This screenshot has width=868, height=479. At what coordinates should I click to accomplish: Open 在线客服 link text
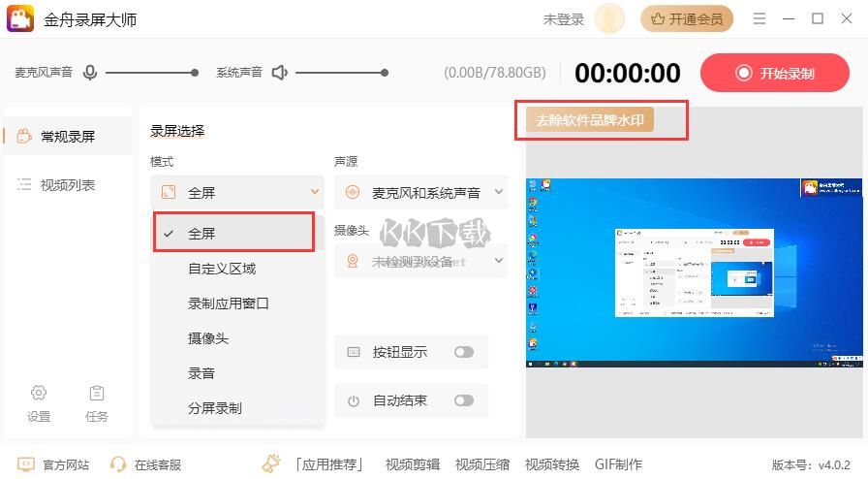pyautogui.click(x=158, y=464)
